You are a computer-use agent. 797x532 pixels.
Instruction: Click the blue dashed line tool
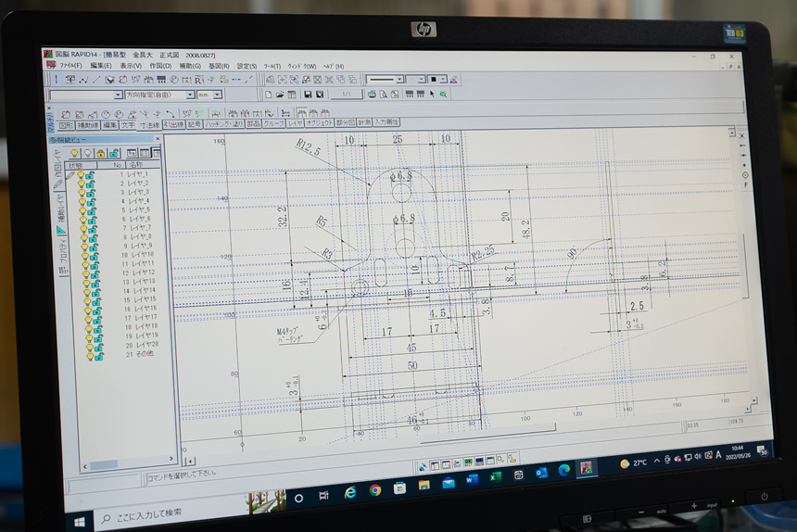(235, 80)
